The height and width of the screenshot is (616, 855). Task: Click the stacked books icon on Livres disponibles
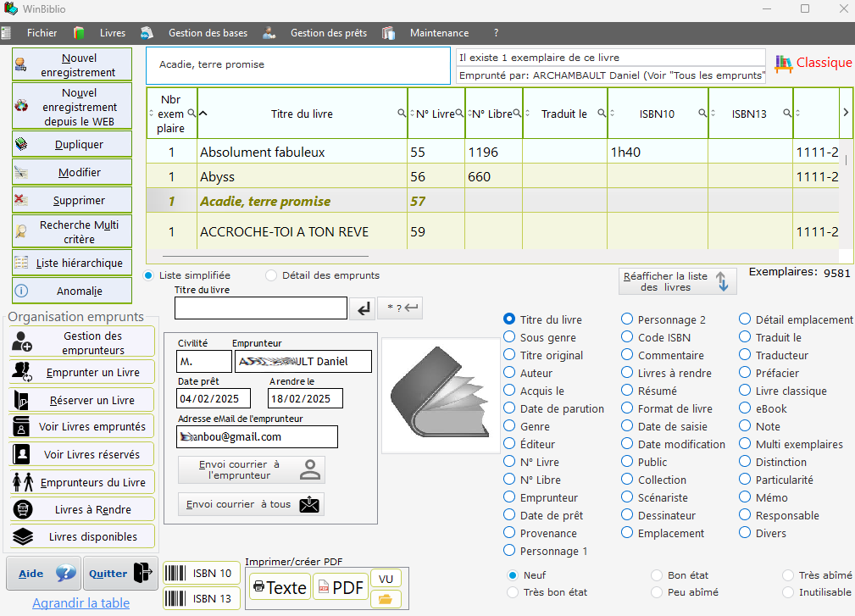[x=23, y=537]
